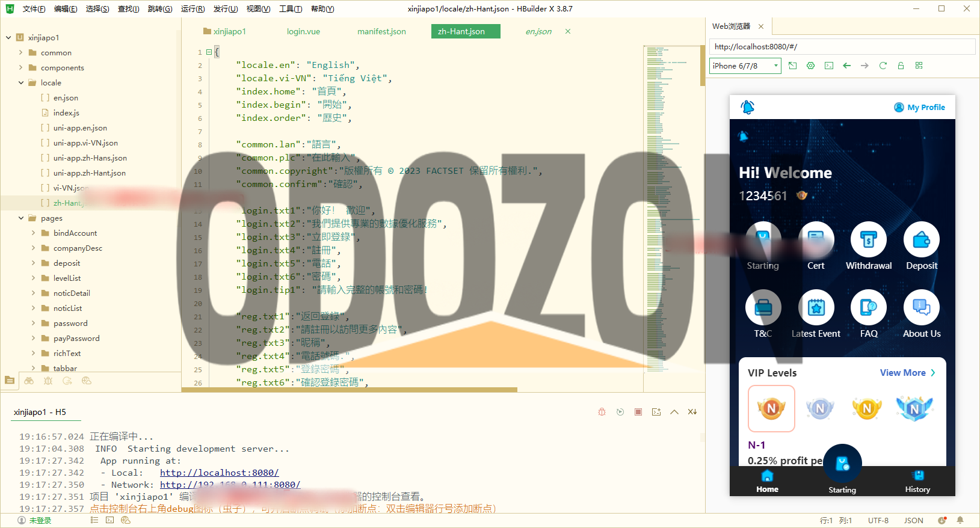Collapse the pages folder
980x528 pixels.
pyautogui.click(x=21, y=218)
